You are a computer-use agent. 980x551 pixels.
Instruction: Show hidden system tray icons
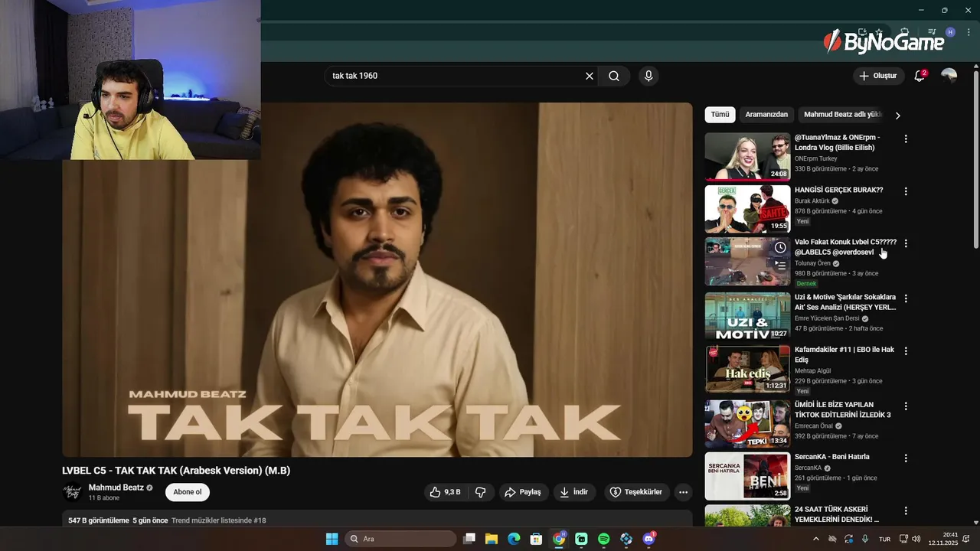(815, 539)
